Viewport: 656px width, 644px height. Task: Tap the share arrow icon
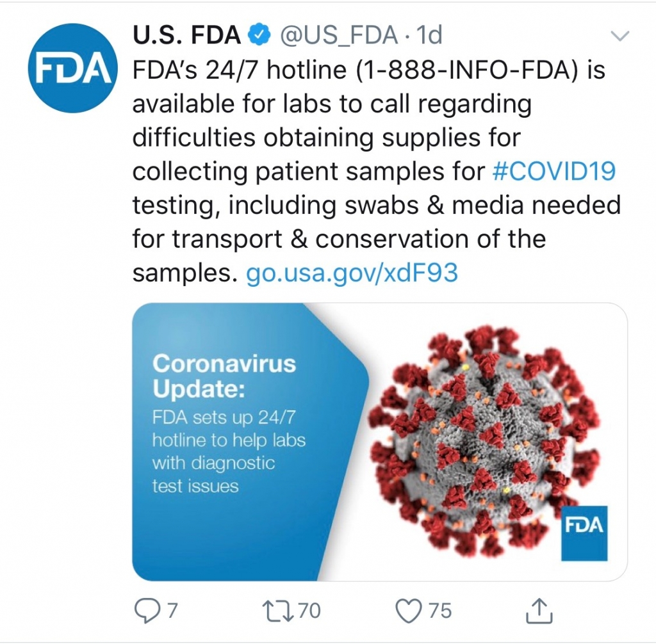point(539,611)
